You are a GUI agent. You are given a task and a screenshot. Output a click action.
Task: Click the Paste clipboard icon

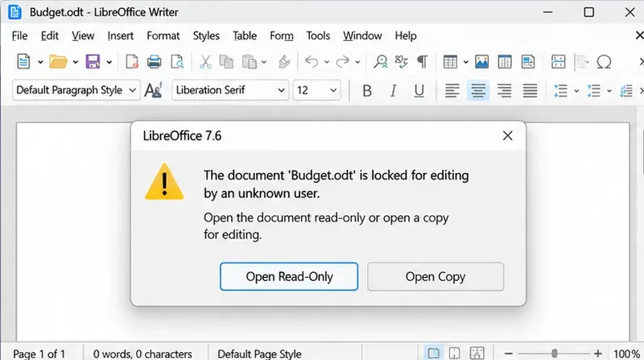[250, 62]
